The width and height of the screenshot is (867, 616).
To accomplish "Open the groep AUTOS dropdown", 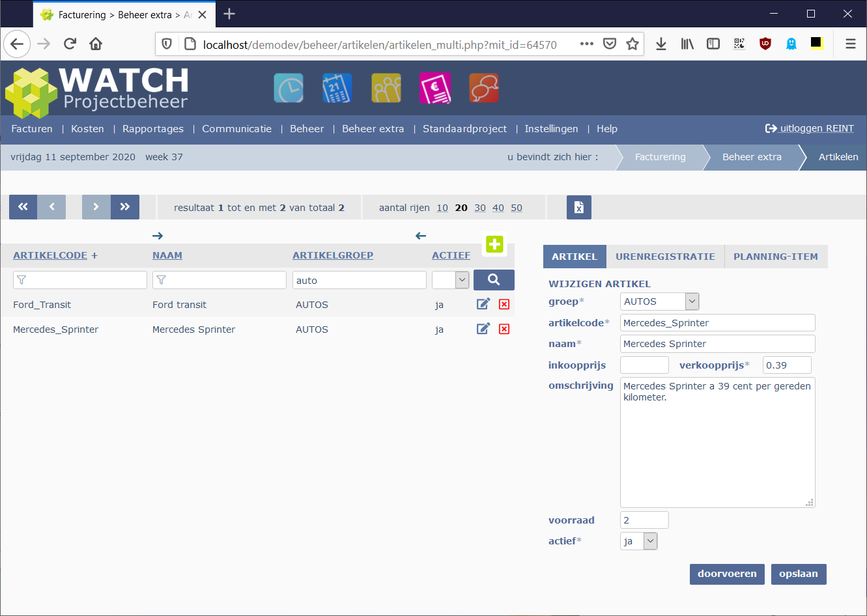I will click(659, 301).
